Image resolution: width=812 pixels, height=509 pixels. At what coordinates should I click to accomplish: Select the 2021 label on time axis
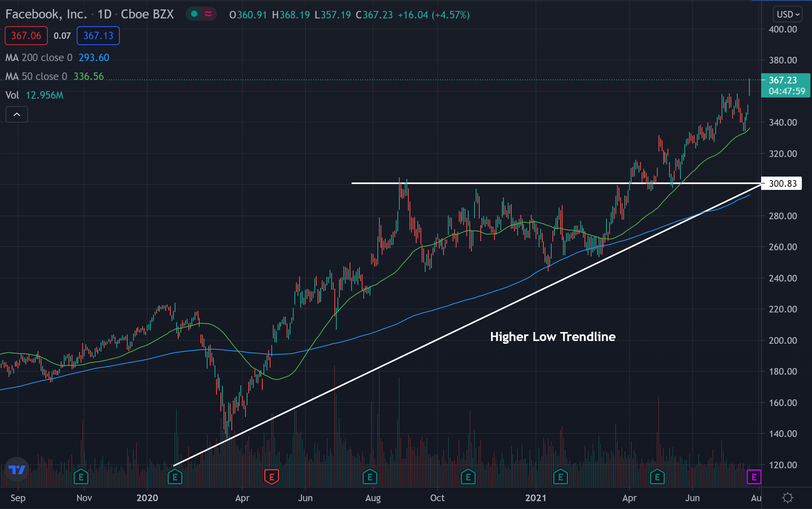click(x=536, y=498)
